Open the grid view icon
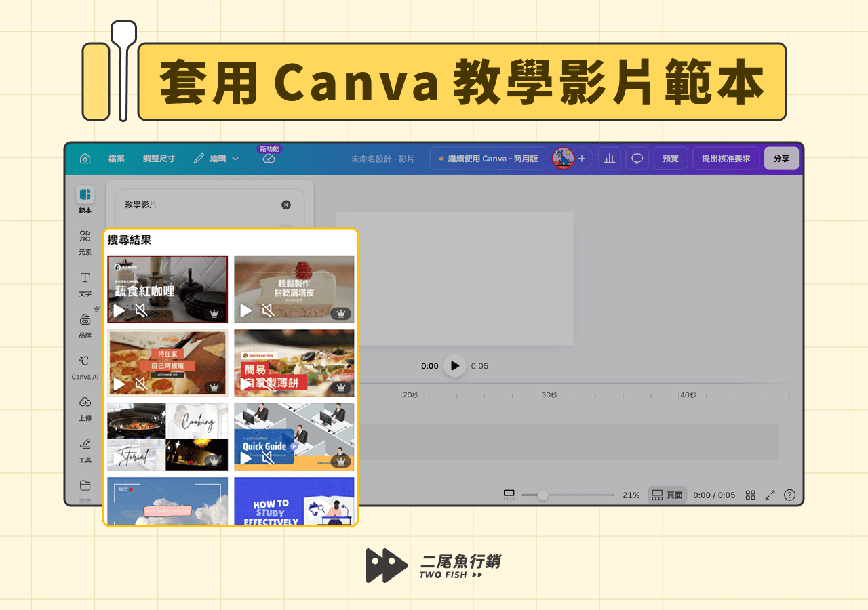 (x=750, y=495)
